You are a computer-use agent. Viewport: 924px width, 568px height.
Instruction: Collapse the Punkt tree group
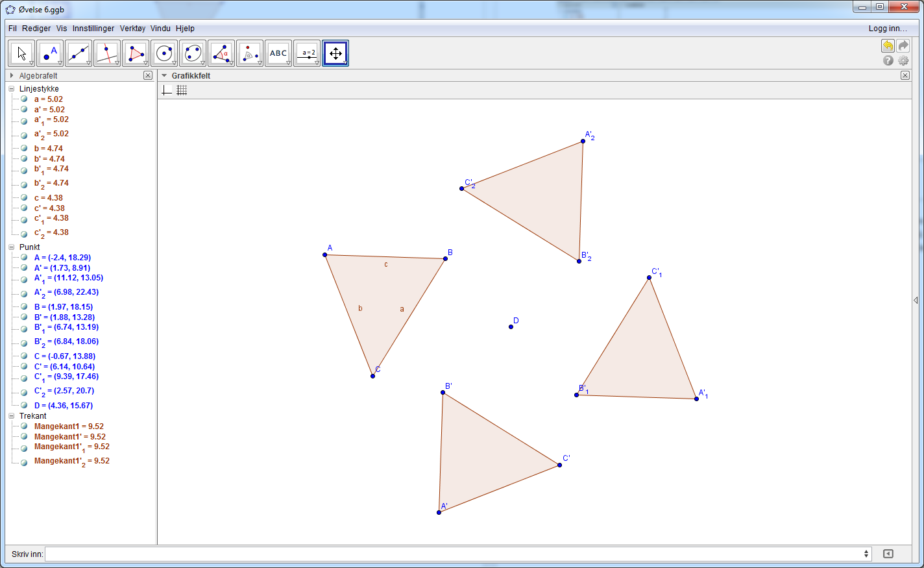point(11,247)
